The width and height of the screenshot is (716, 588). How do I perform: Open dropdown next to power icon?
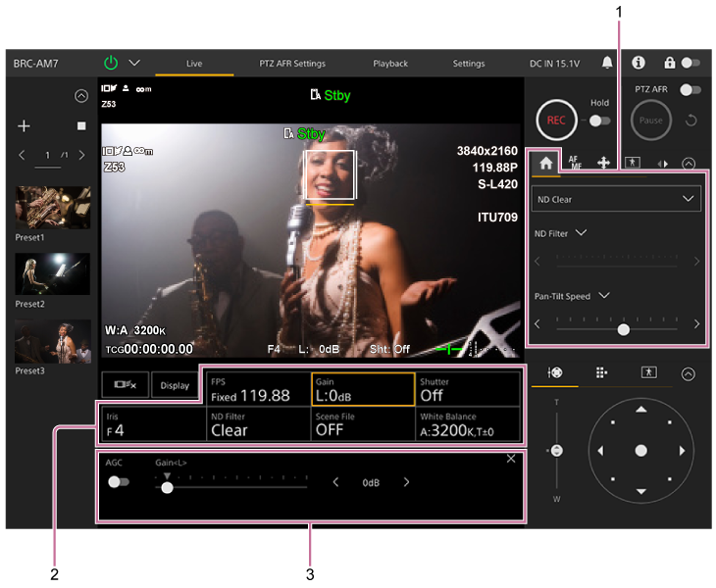[x=134, y=63]
